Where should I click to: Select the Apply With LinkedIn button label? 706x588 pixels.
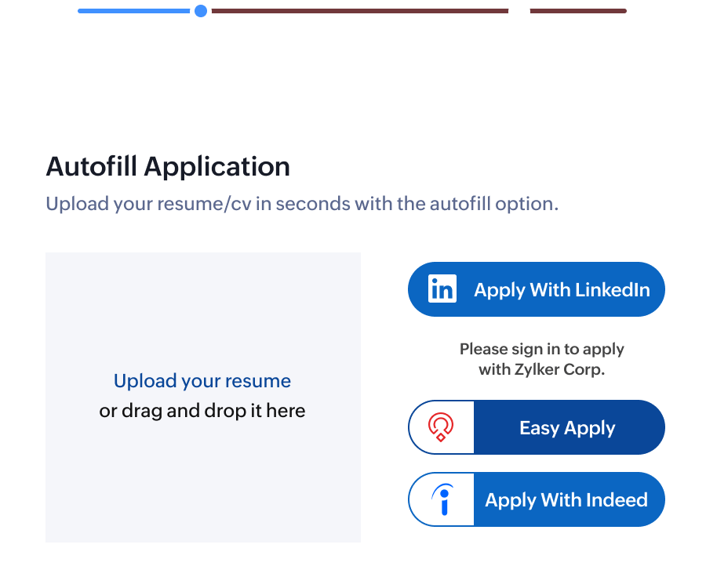(562, 290)
